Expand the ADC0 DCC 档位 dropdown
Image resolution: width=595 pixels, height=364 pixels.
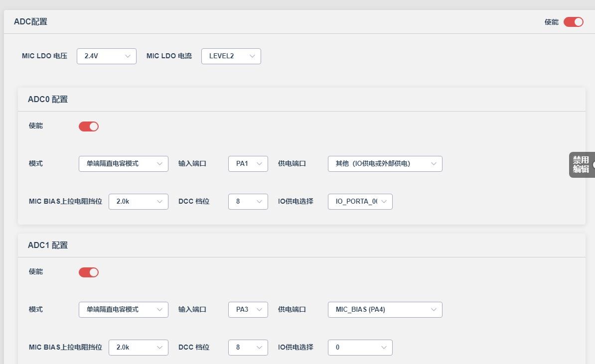point(248,202)
